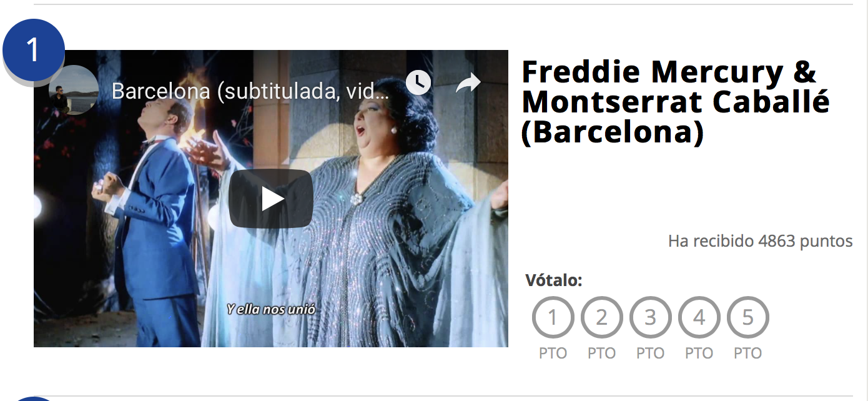Click PTO label under vote circle 5
This screenshot has height=401, width=868.
coord(747,354)
